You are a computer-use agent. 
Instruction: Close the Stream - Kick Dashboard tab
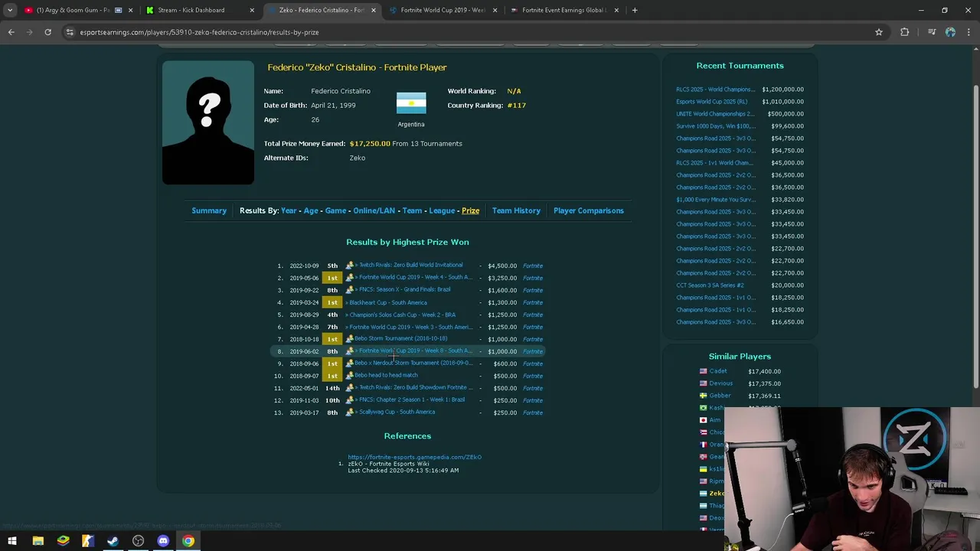coord(252,10)
